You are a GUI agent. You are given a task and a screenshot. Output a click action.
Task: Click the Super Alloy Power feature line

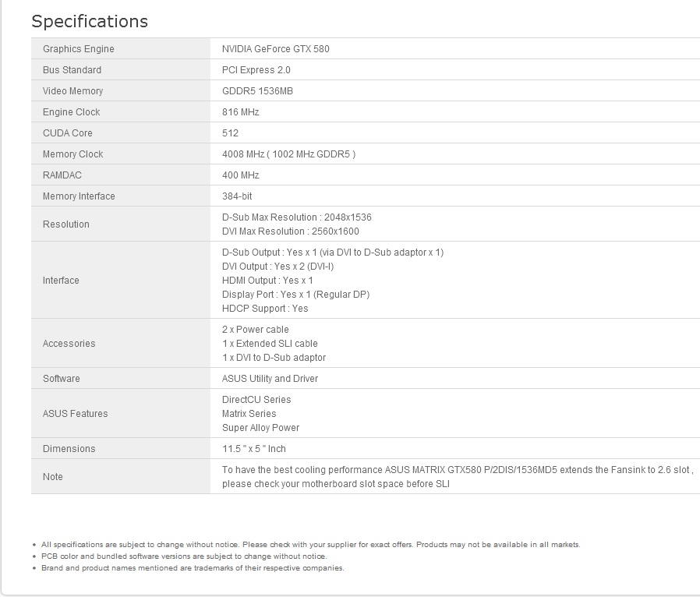click(x=260, y=428)
